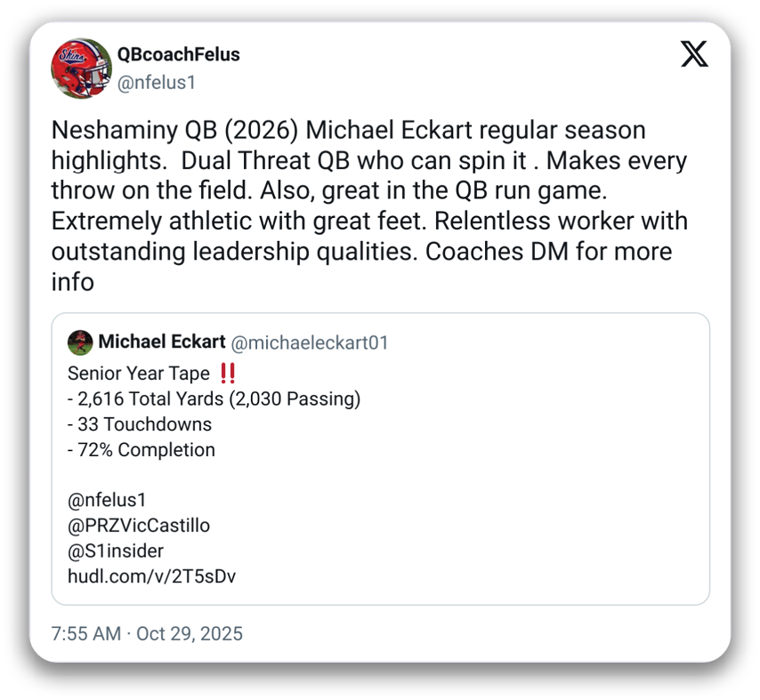Open QBcoachFelus helmet profile picture

tap(81, 68)
